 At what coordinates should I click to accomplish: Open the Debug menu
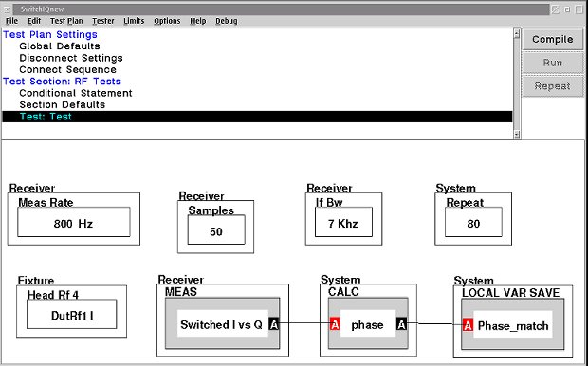pos(226,21)
